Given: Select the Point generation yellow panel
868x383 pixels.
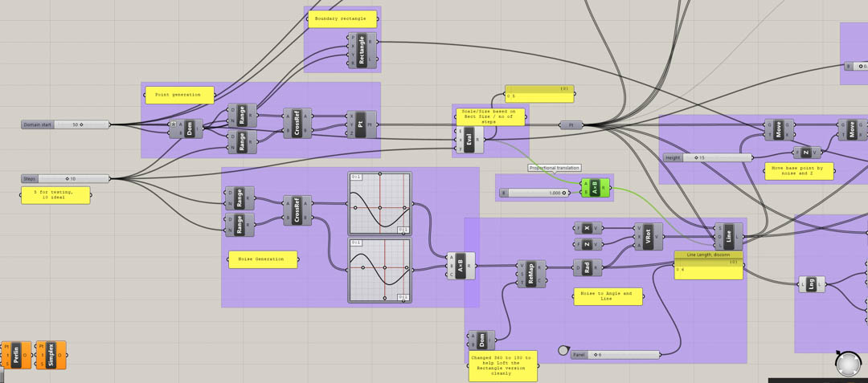Looking at the screenshot, I should [179, 95].
